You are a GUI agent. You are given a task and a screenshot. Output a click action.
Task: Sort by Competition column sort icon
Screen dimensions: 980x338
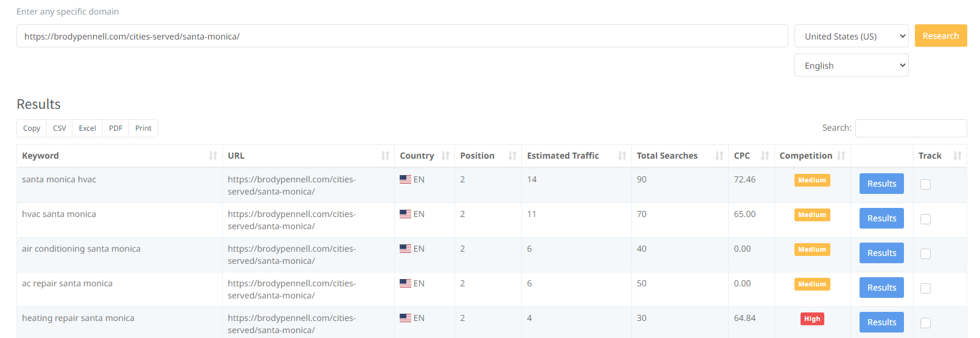(841, 156)
